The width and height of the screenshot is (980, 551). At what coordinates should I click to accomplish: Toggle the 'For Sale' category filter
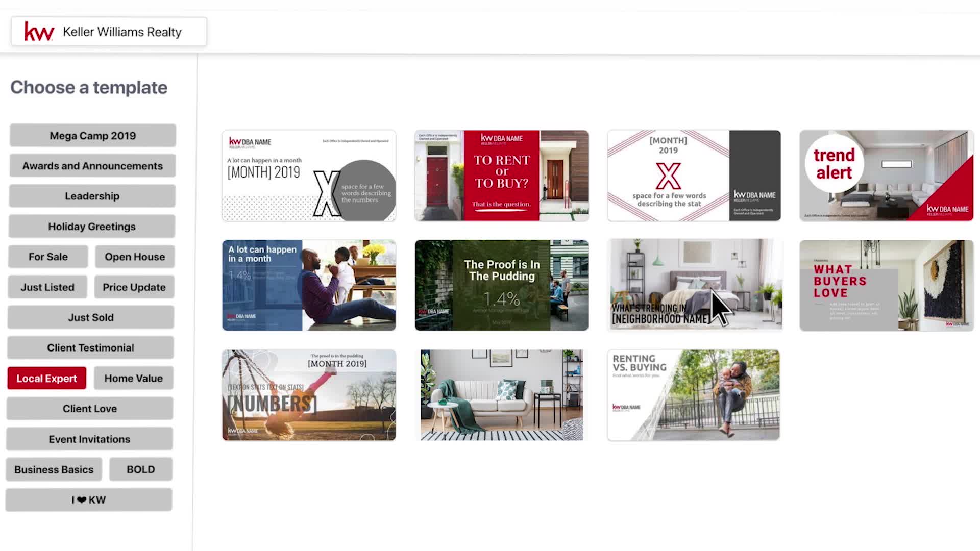pos(48,256)
